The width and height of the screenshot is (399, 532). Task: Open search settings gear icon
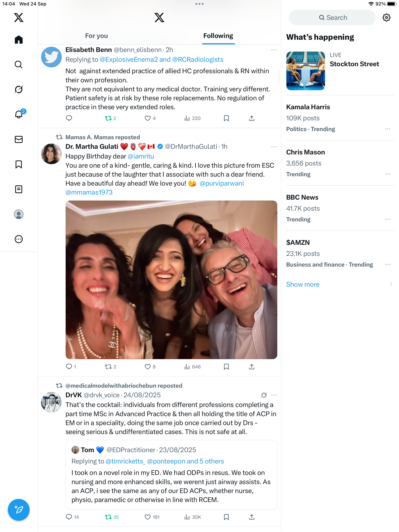386,18
